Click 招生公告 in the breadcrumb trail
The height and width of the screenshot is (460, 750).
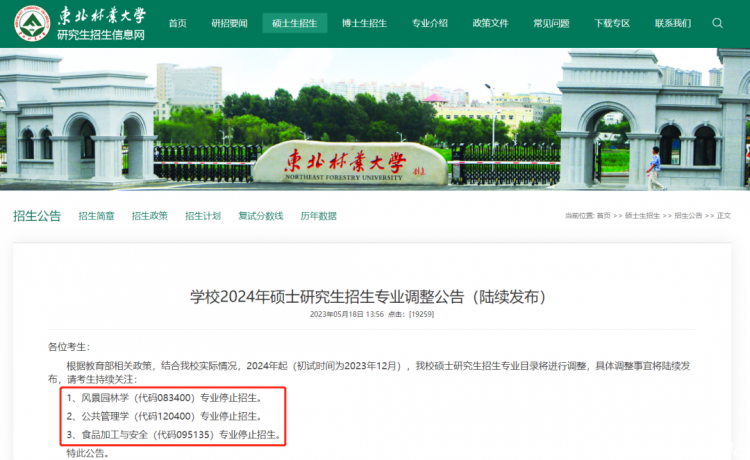point(688,216)
